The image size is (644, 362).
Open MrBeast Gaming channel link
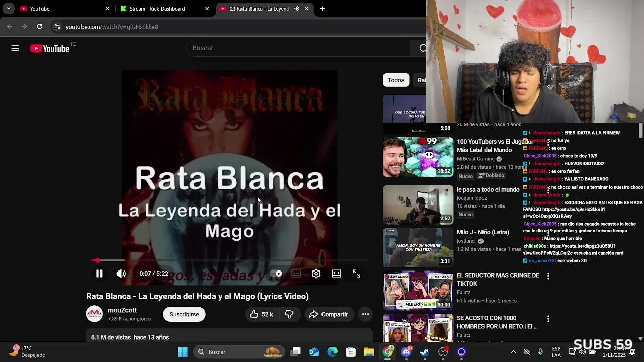click(475, 159)
